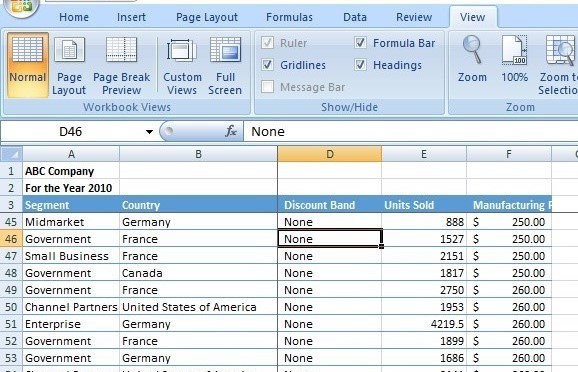
Task: Click the units sold value 4219.5
Action: coord(424,324)
